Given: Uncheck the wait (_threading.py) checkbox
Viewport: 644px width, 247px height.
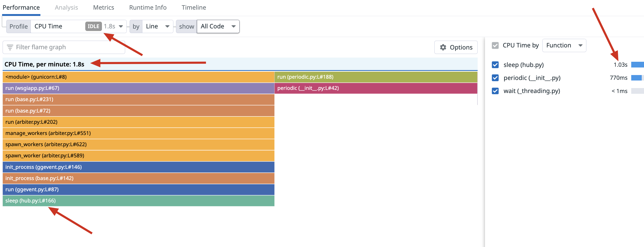Looking at the screenshot, I should 495,91.
